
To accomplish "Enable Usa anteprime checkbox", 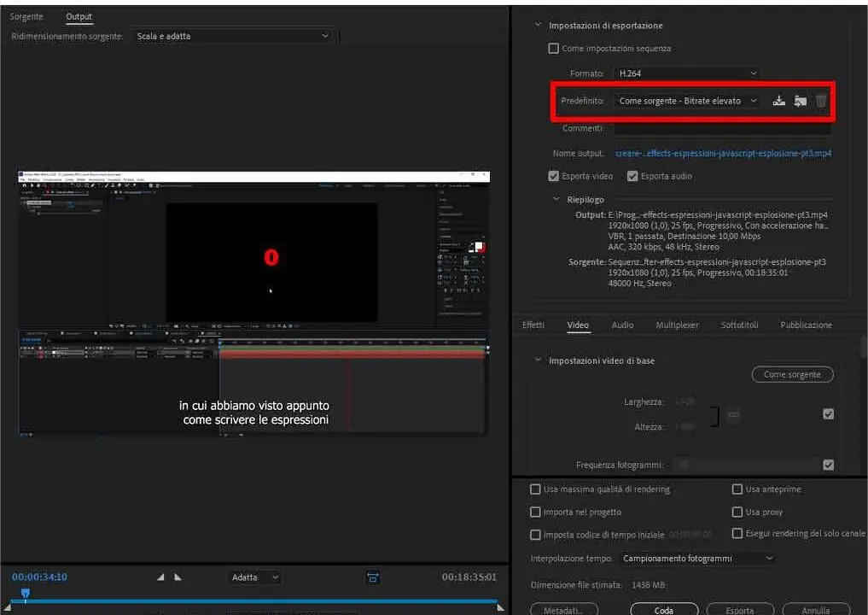I will [737, 489].
